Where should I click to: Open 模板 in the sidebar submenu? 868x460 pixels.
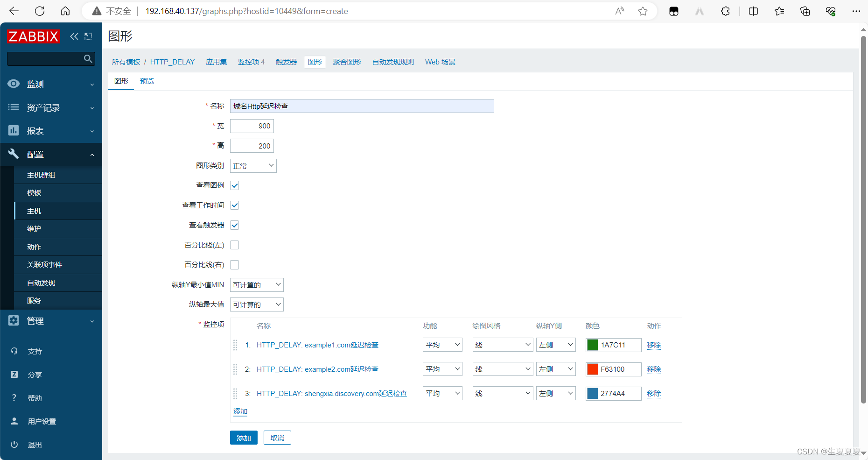34,192
